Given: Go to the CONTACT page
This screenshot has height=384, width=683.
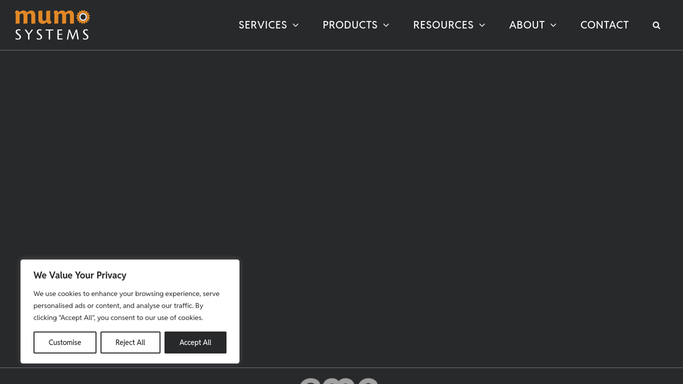Looking at the screenshot, I should tap(604, 25).
